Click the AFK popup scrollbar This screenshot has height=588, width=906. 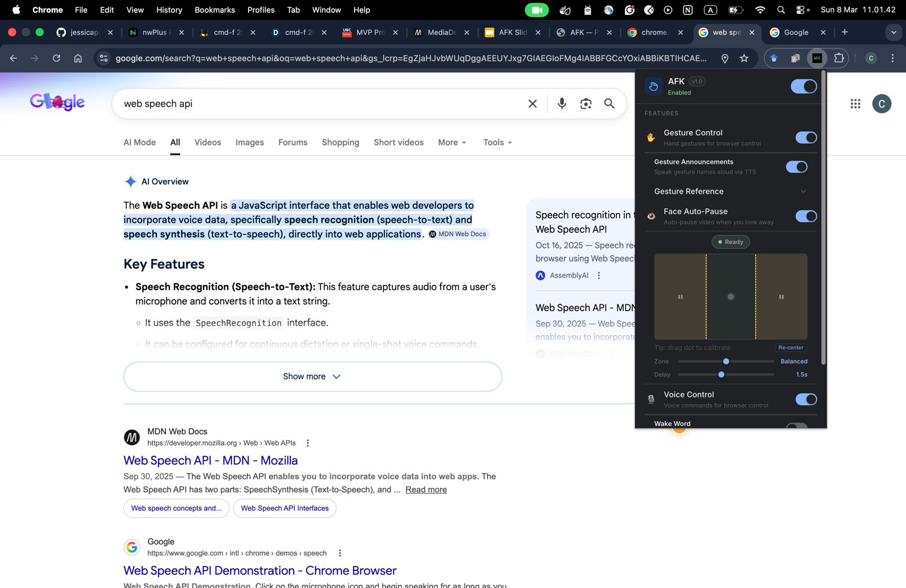(823, 218)
